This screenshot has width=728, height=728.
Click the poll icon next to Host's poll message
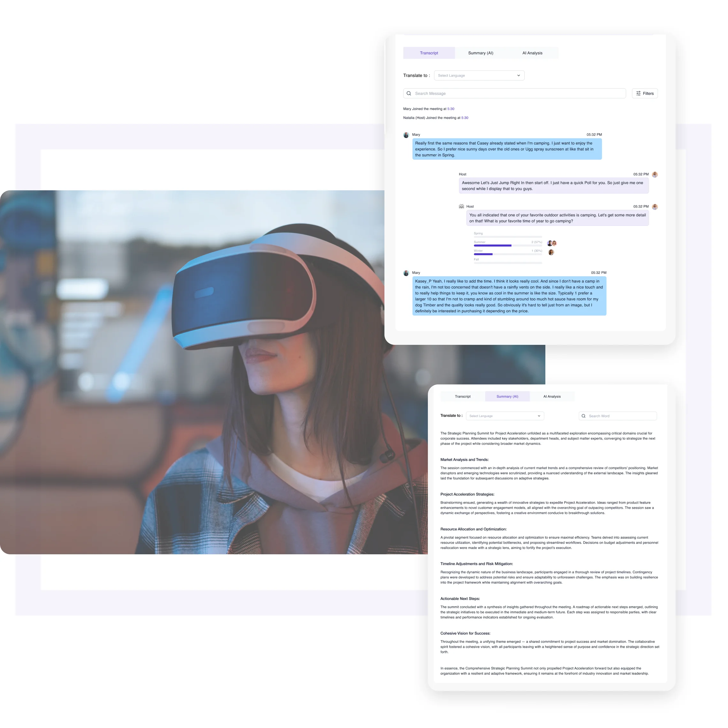pyautogui.click(x=461, y=206)
